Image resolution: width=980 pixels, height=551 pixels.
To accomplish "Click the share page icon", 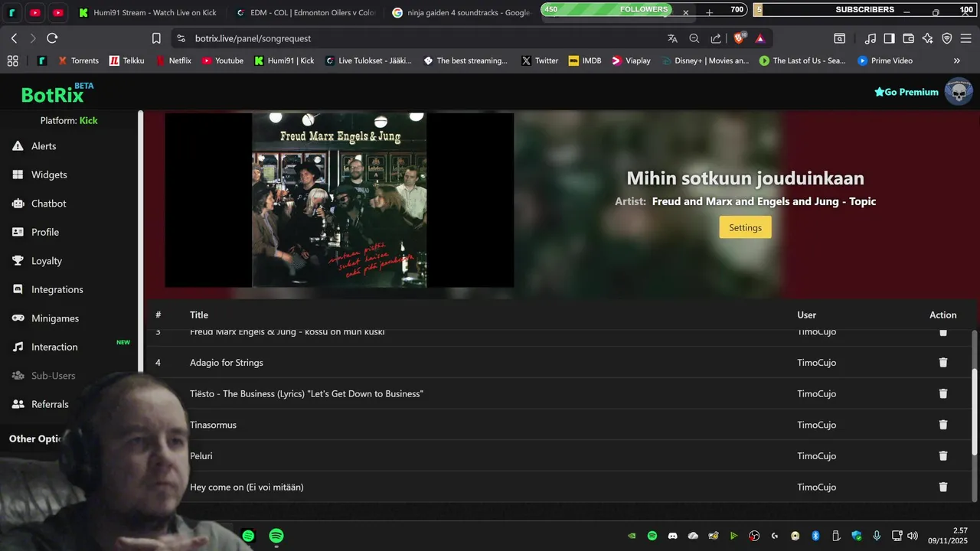I will [716, 38].
